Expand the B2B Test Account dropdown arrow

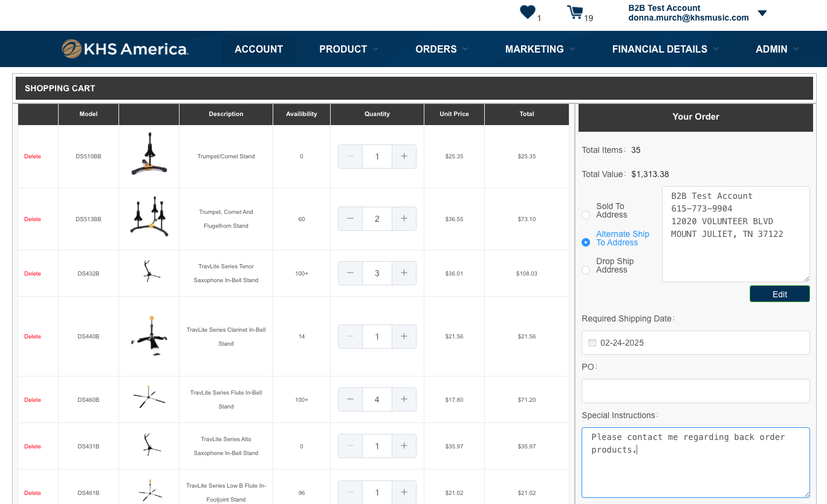[x=762, y=13]
